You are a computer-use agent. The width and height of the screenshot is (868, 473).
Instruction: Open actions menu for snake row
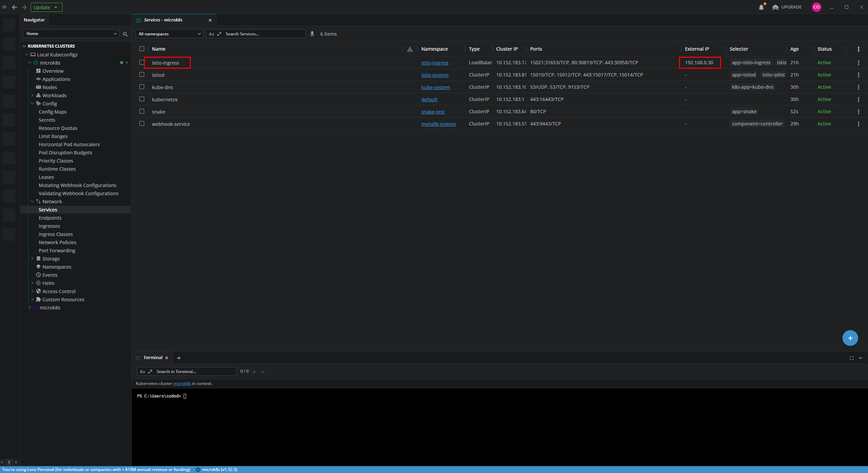858,112
